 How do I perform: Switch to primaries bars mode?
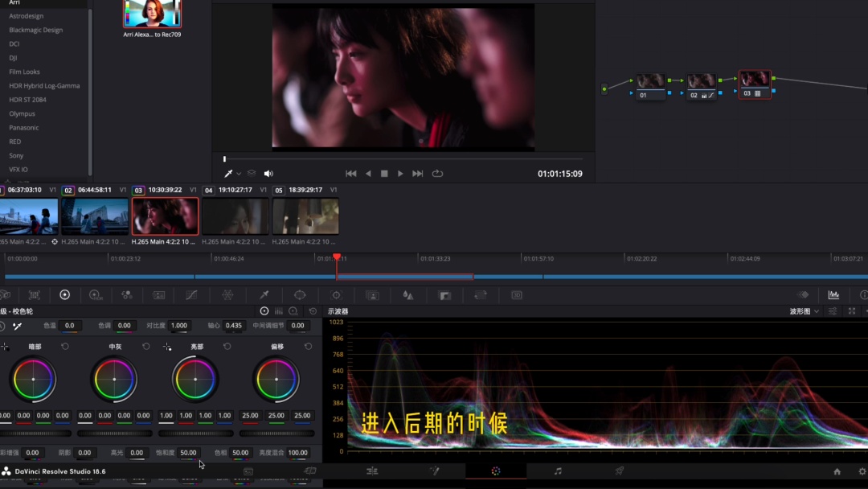(278, 311)
